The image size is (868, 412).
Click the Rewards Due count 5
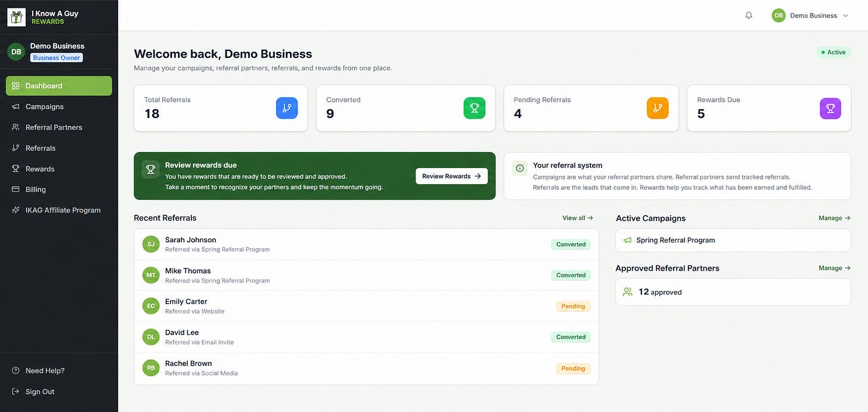(701, 114)
